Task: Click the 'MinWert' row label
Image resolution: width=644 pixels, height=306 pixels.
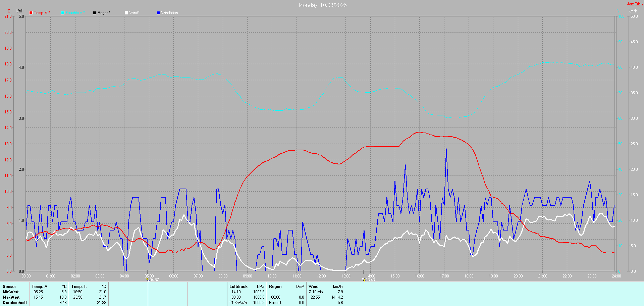Action: pos(11,292)
